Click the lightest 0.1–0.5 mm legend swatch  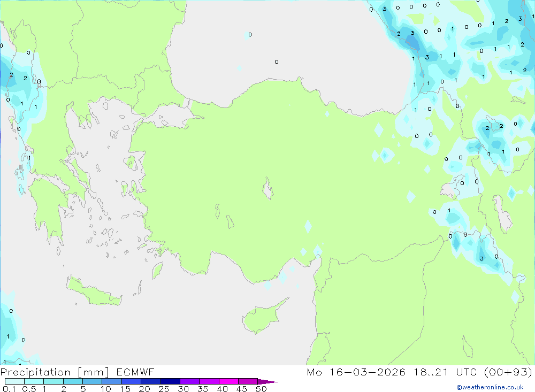pyautogui.click(x=14, y=381)
